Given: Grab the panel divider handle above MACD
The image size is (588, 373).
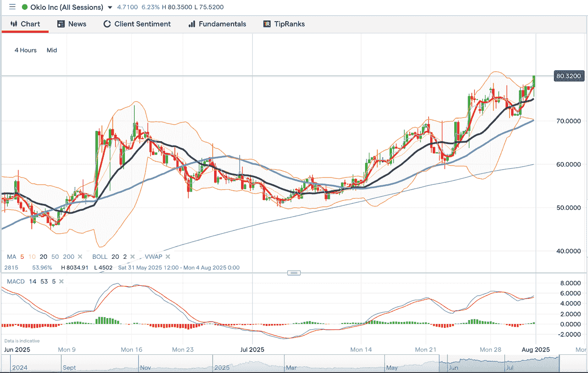Looking at the screenshot, I should pos(294,273).
